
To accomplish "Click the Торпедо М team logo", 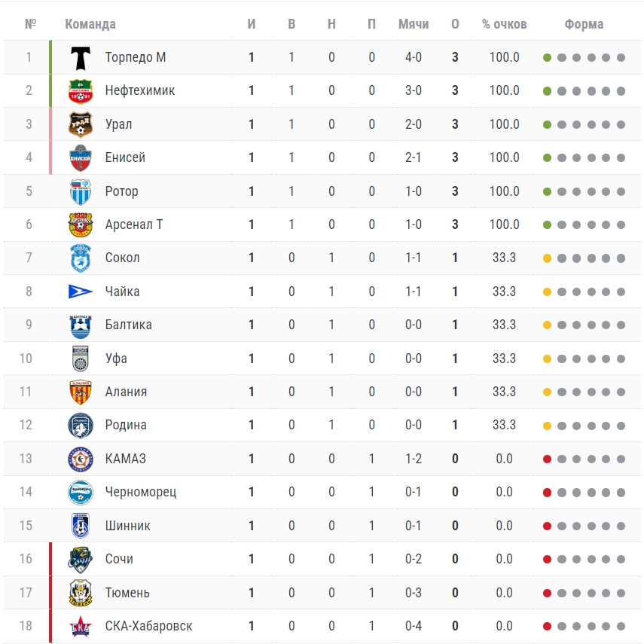I will tap(81, 58).
